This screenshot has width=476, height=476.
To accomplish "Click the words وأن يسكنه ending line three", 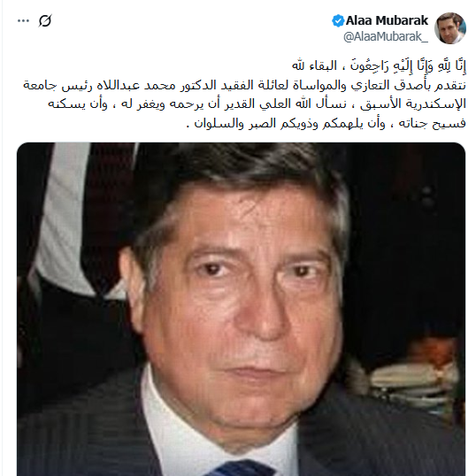I will (x=78, y=104).
